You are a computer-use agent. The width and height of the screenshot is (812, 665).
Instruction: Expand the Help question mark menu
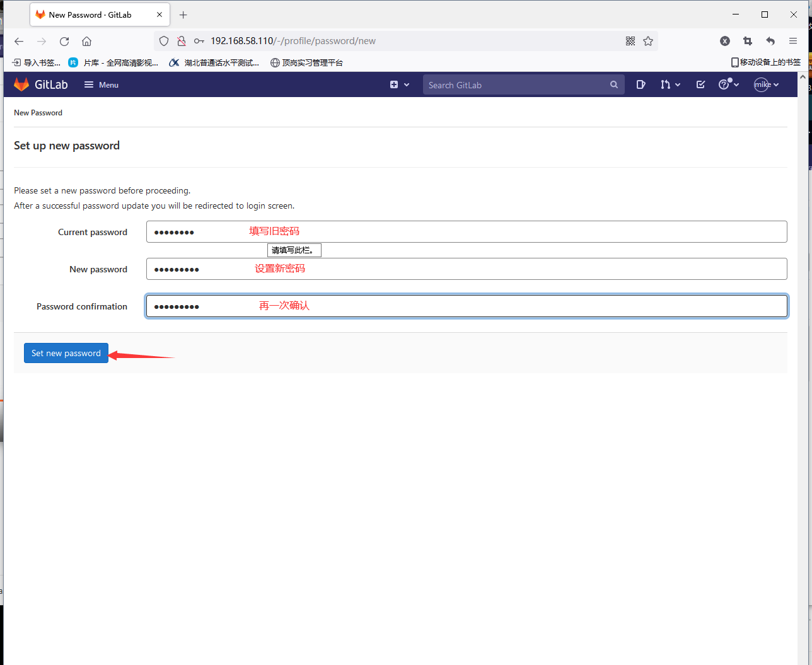pos(729,84)
